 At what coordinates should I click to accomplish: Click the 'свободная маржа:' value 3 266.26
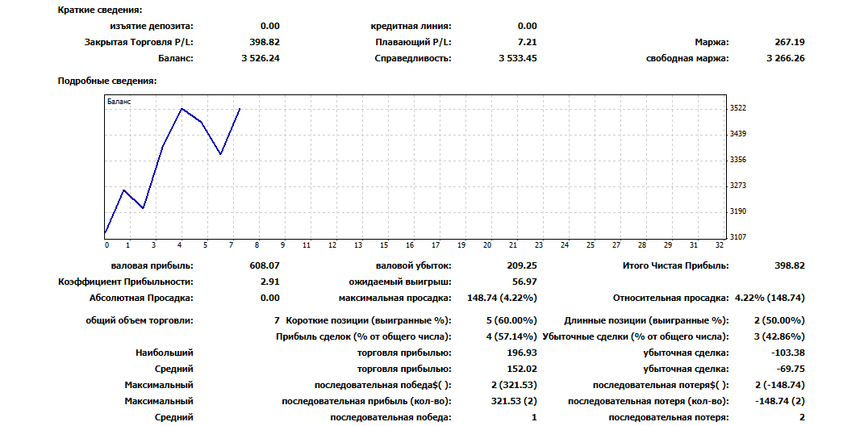coord(786,58)
